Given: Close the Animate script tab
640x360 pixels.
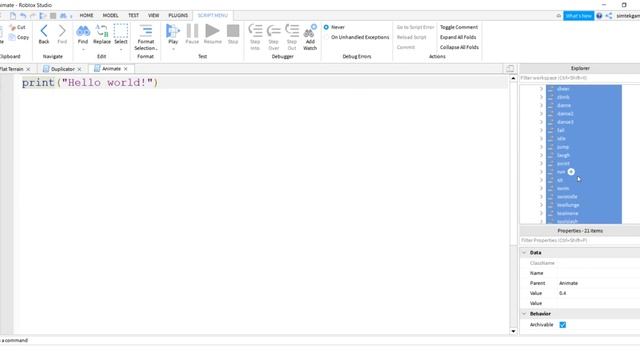Looking at the screenshot, I should point(126,69).
